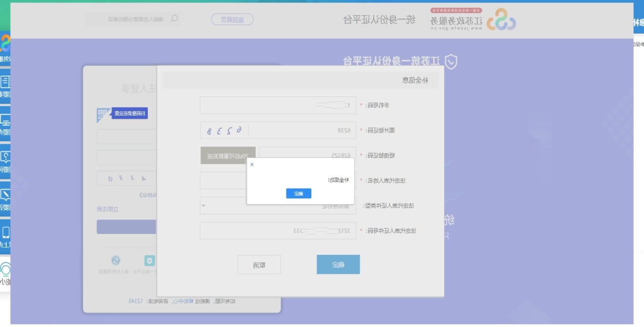This screenshot has width=644, height=327.
Task: Click the monitor icon in the side toolbar
Action: click(x=5, y=119)
